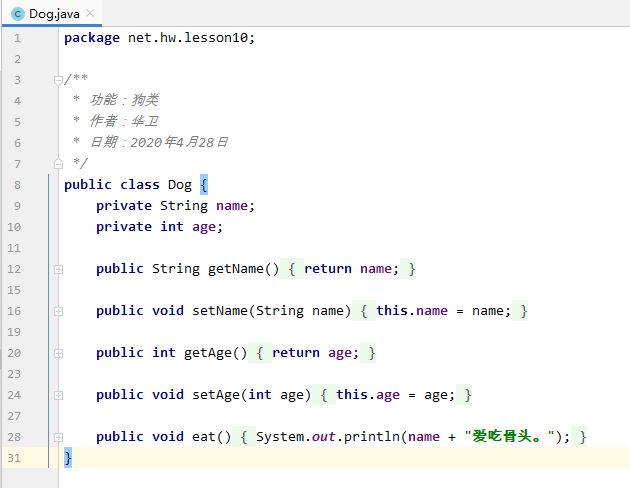Screen dimensions: 630x488
Task: Click line number 12 in the gutter
Action: 14,269
